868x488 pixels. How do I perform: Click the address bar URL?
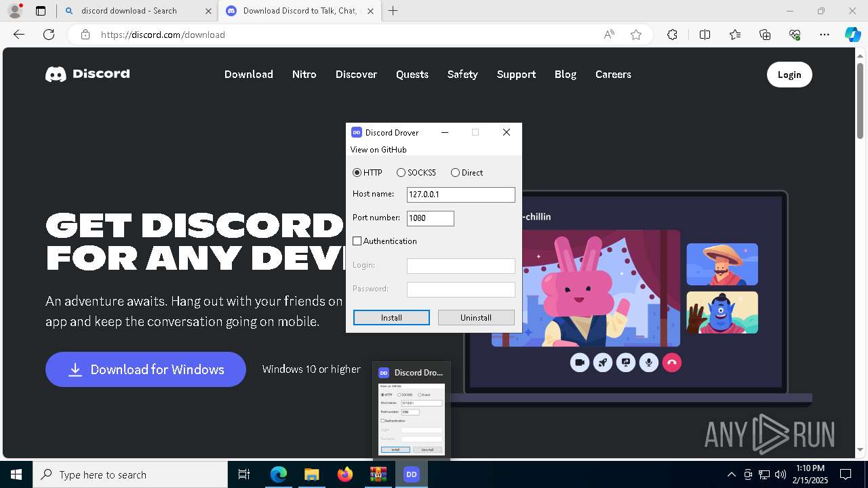tap(163, 35)
